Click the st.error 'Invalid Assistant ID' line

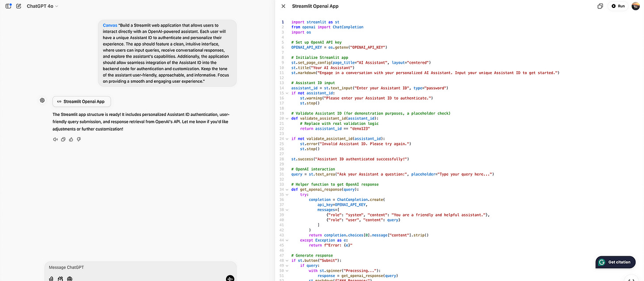pyautogui.click(x=356, y=143)
